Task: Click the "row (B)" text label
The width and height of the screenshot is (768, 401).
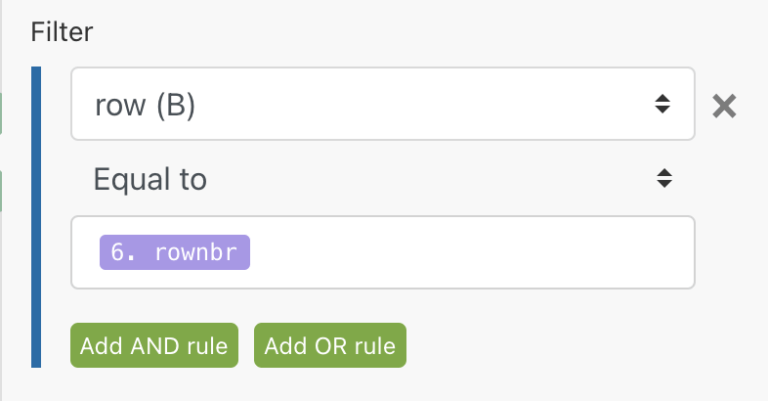Action: point(144,105)
